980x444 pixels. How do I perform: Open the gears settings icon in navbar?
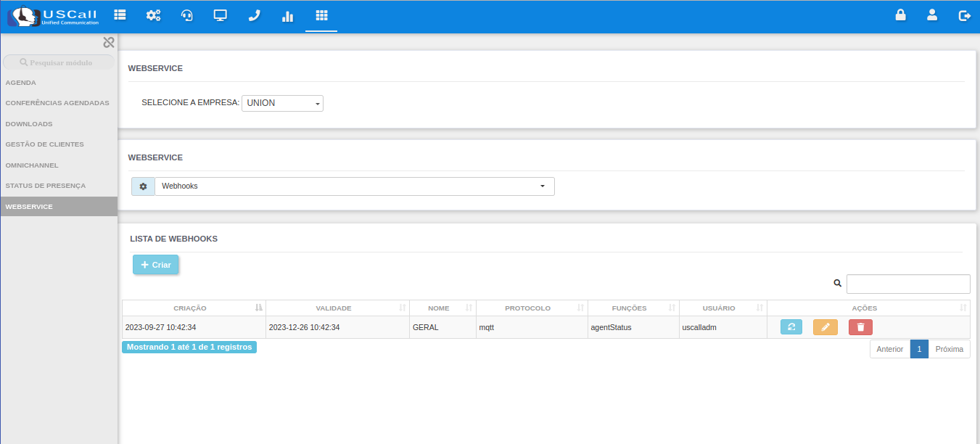(x=154, y=15)
